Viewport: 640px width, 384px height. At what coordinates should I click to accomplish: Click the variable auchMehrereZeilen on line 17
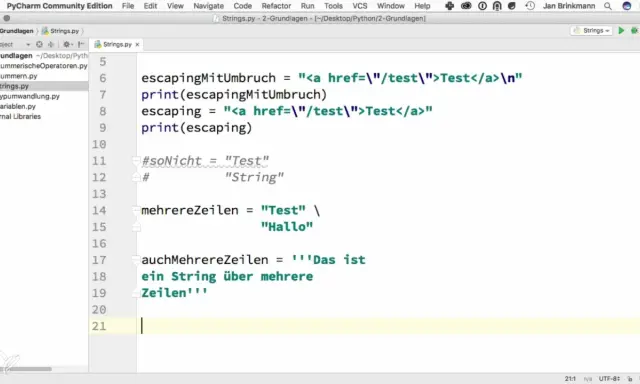[x=205, y=260]
